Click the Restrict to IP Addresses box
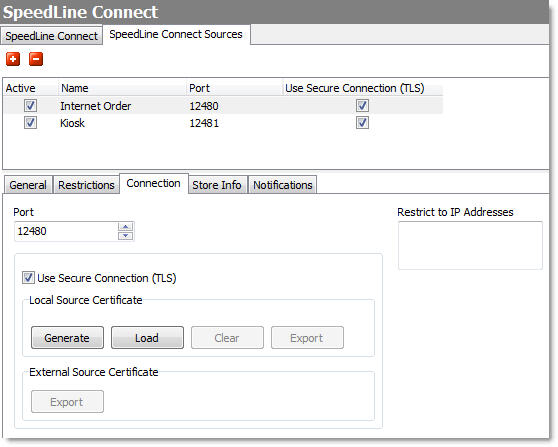The height and width of the screenshot is (447, 558). 470,245
